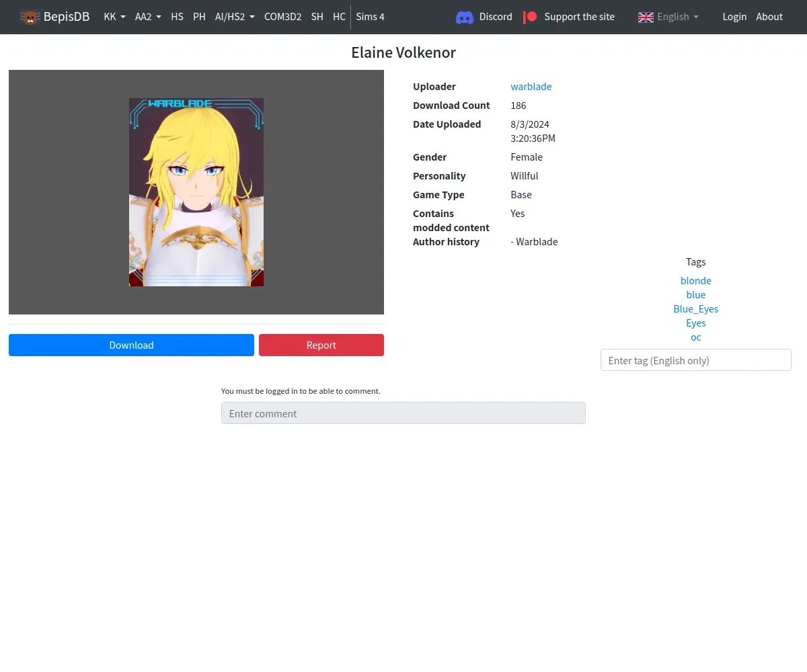Open the HC section
The image size is (807, 672).
(339, 17)
